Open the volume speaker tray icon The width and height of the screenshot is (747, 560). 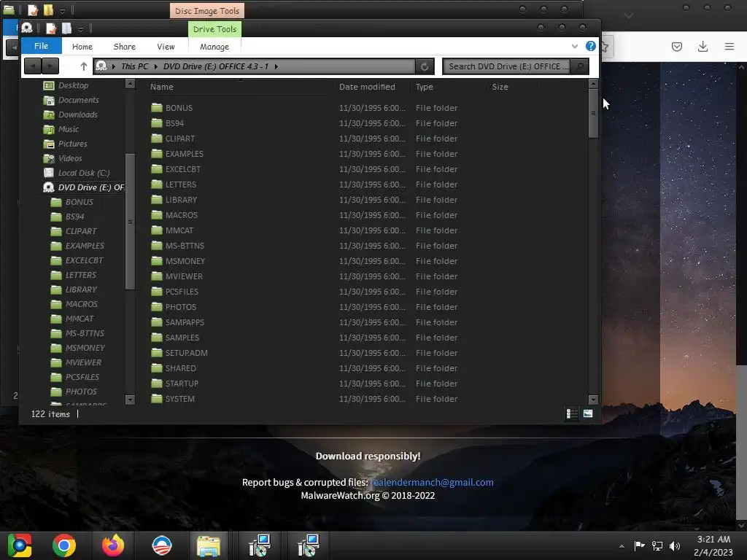675,546
